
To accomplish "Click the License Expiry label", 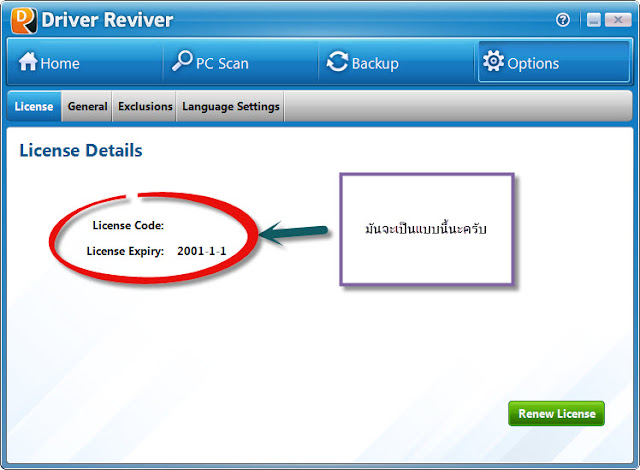I will click(x=125, y=251).
